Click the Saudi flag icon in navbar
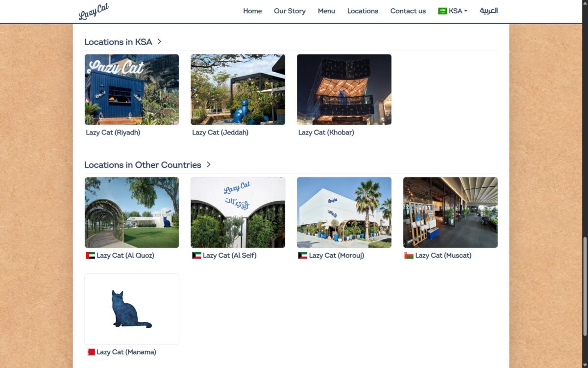The width and height of the screenshot is (588, 368). tap(442, 11)
